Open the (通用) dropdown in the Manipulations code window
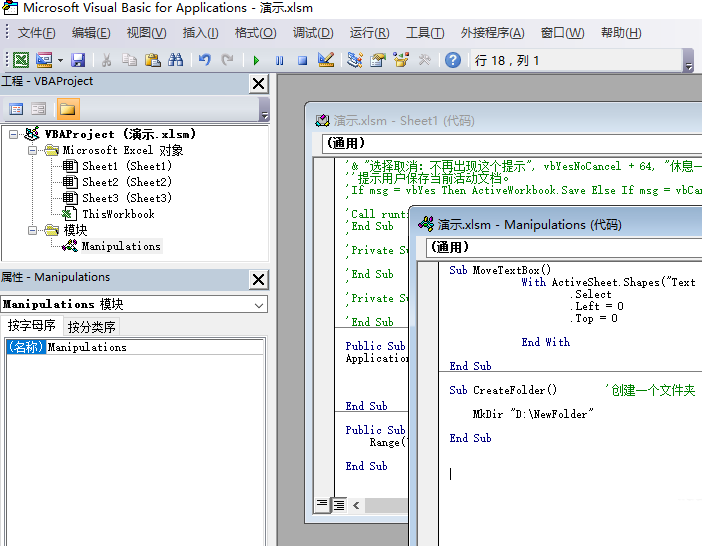The image size is (702, 546). (564, 247)
